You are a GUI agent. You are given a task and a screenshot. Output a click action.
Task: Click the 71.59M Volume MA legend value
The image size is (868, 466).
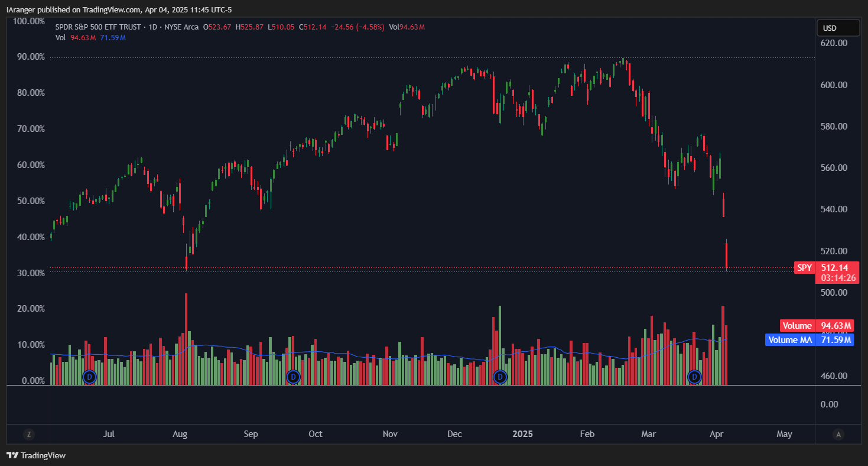[113, 38]
